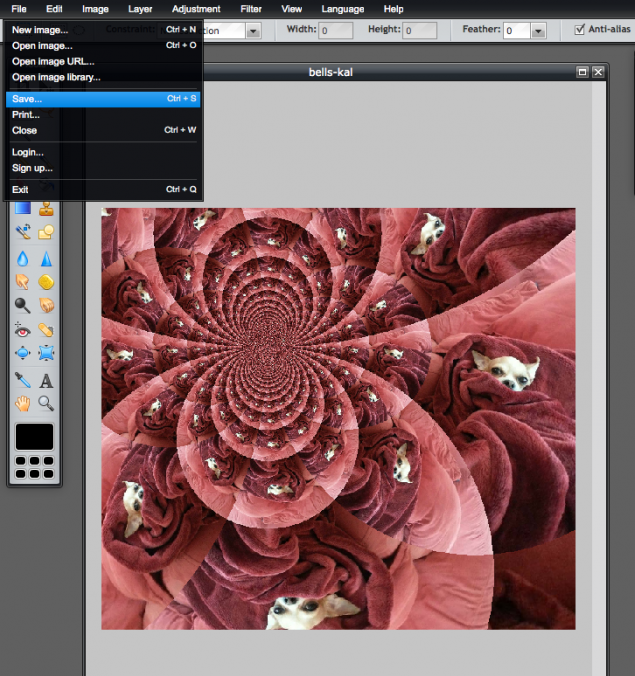Image resolution: width=635 pixels, height=676 pixels.
Task: Select the Type text tool
Action: [x=46, y=381]
